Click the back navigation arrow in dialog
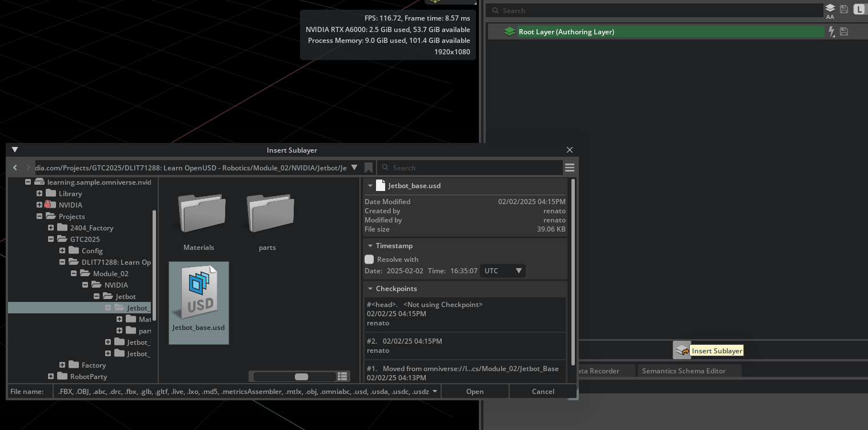The image size is (868, 430). (x=15, y=168)
